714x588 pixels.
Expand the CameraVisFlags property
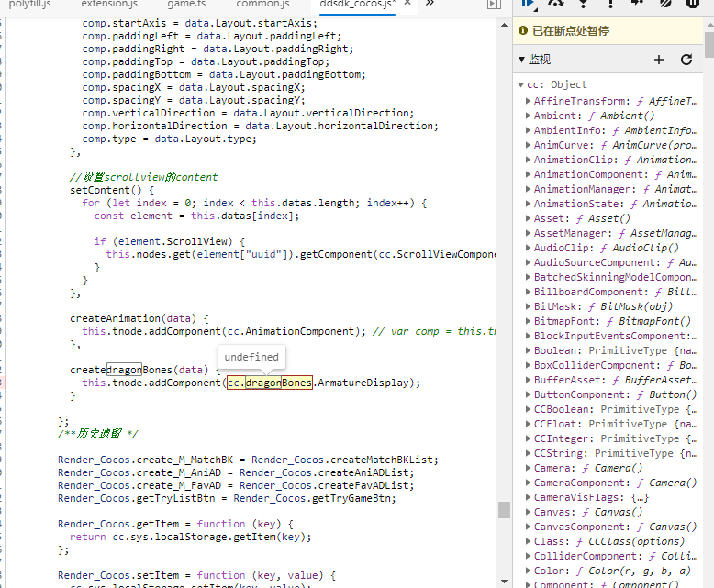[x=528, y=497]
